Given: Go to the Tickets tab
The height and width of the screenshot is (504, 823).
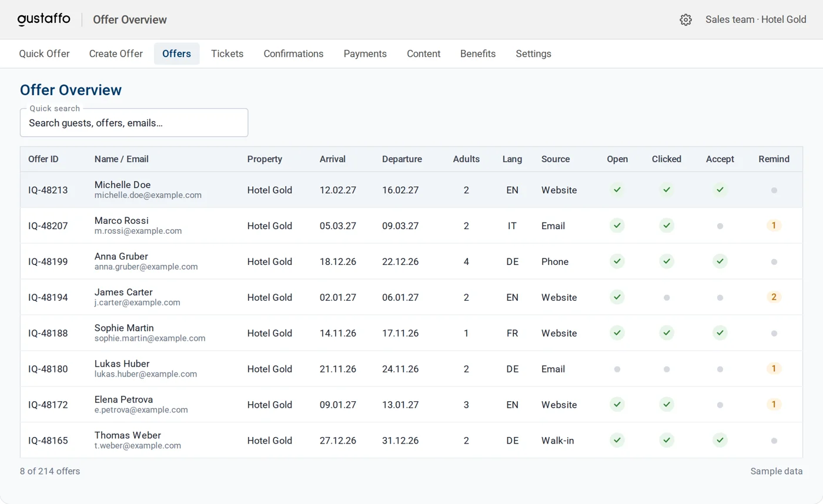Looking at the screenshot, I should point(227,54).
